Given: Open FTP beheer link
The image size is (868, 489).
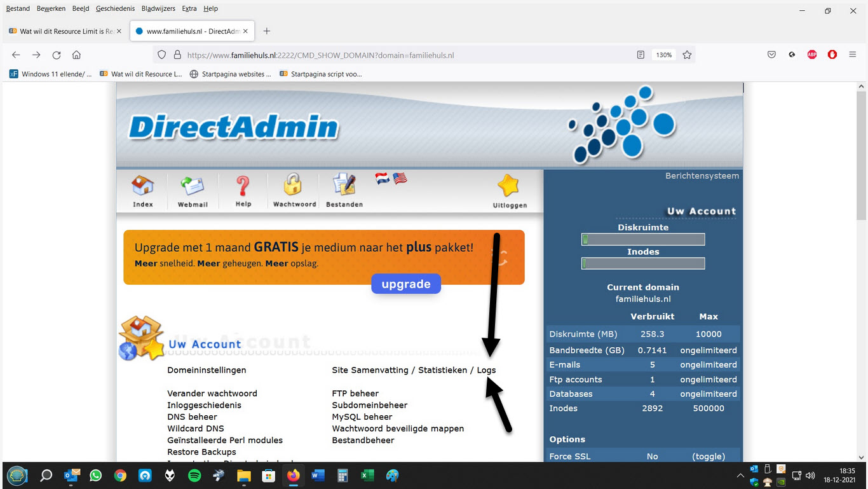Looking at the screenshot, I should point(355,394).
